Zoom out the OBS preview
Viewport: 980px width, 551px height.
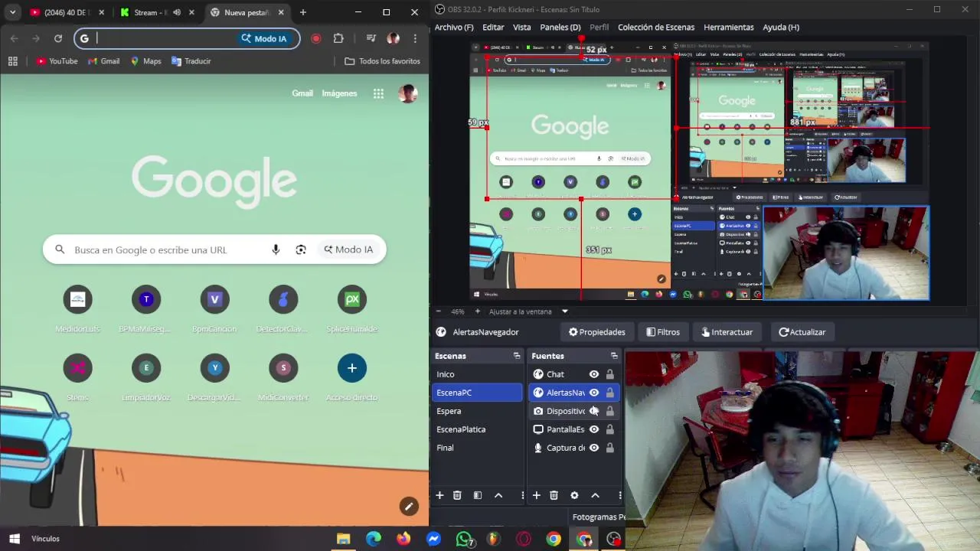pyautogui.click(x=439, y=311)
